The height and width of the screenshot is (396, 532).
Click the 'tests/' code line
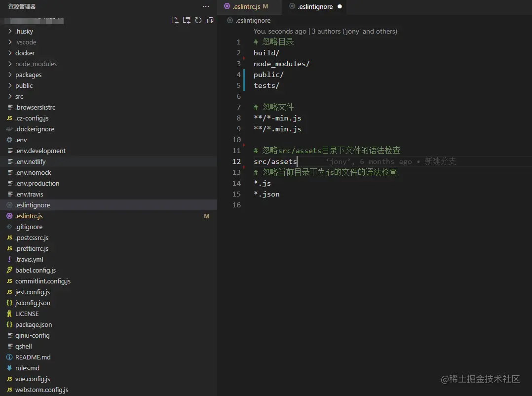[266, 85]
